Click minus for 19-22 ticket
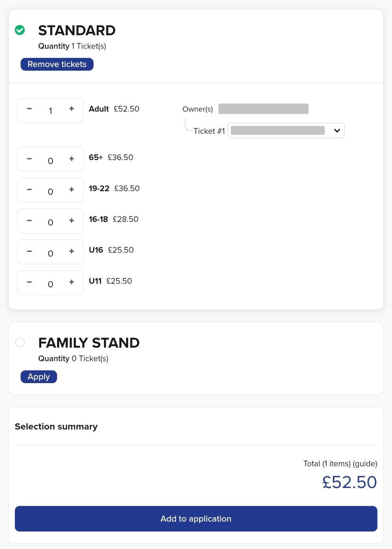The image size is (392, 549). point(29,190)
